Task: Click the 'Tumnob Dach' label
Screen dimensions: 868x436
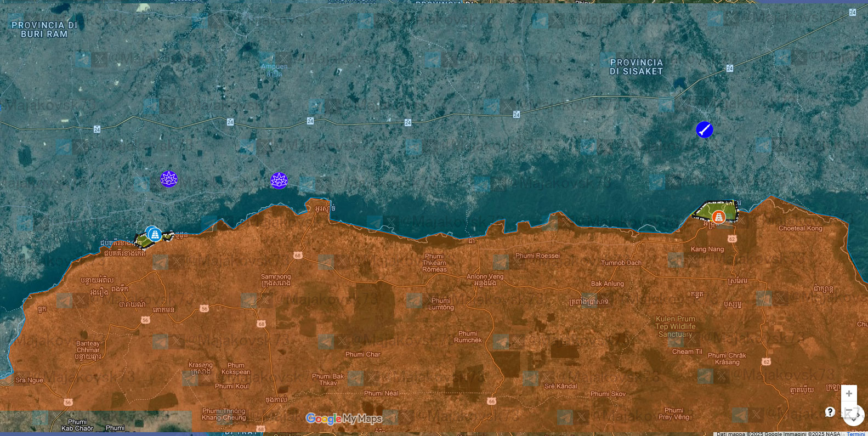Action: coord(621,263)
